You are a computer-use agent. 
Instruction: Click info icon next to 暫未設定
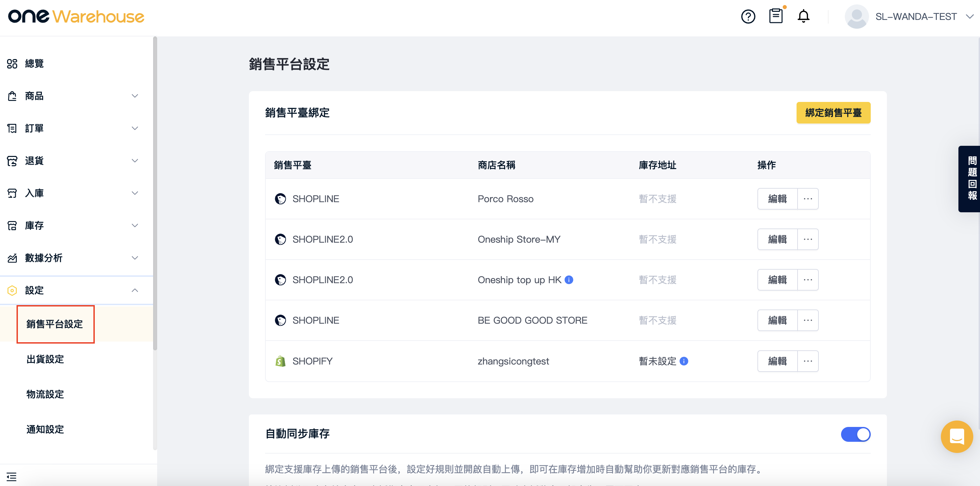[684, 361]
